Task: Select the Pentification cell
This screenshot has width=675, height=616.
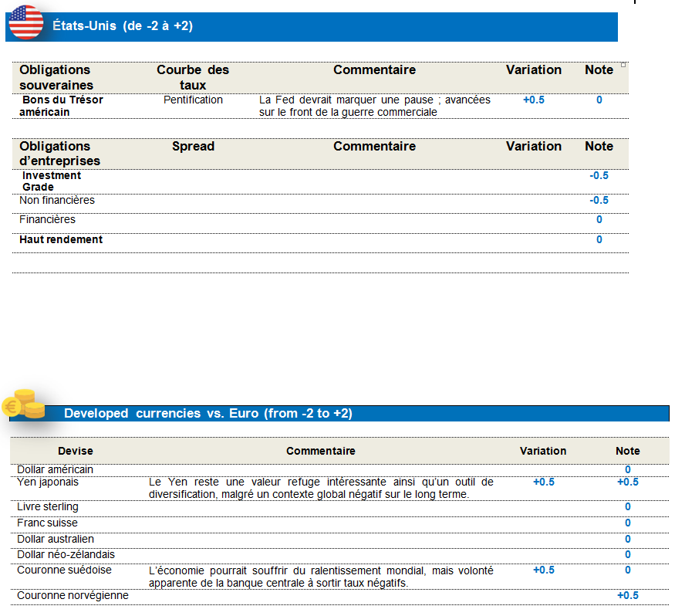Action: 193,100
